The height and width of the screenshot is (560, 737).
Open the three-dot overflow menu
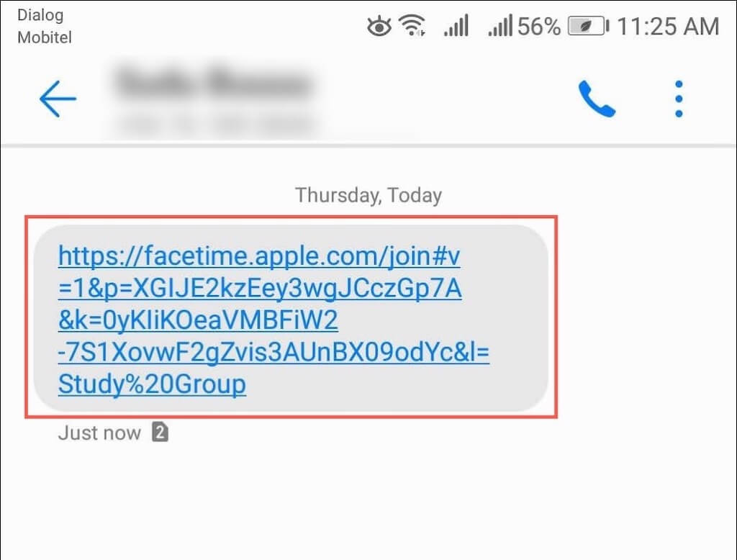click(679, 99)
